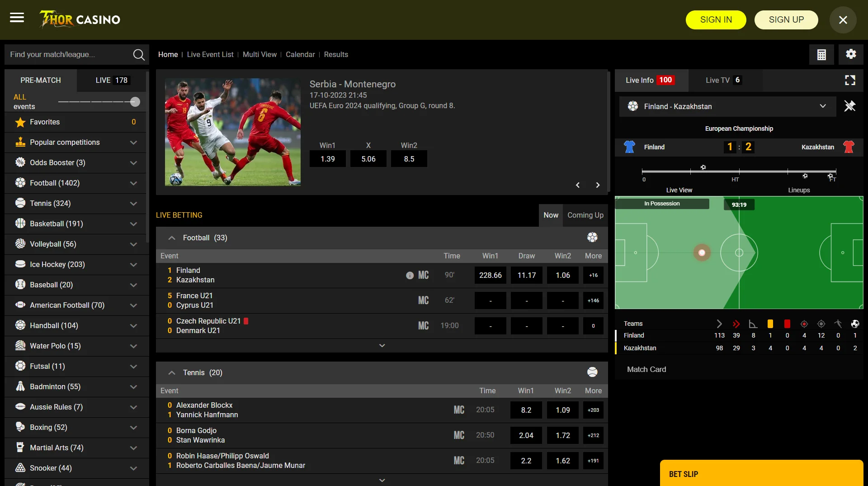
Task: Click the Thor Casino logo
Action: tap(80, 19)
